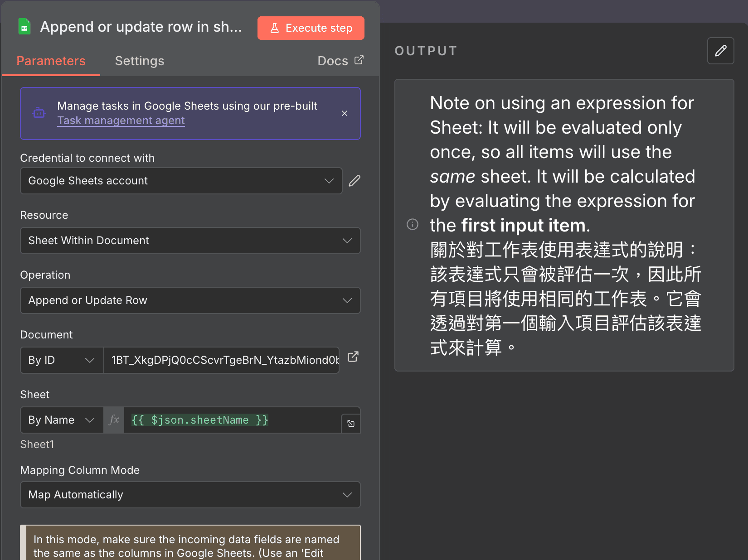Click the Document ID input field
The height and width of the screenshot is (560, 748).
pos(222,360)
